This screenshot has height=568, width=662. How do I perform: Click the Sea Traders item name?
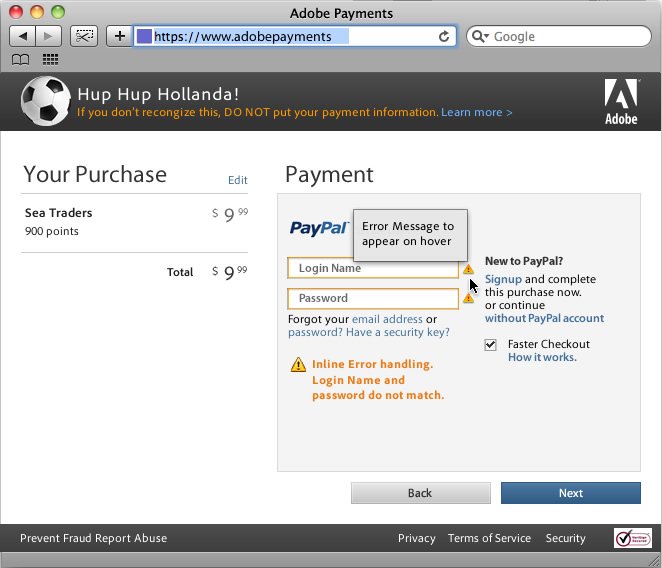coord(58,213)
